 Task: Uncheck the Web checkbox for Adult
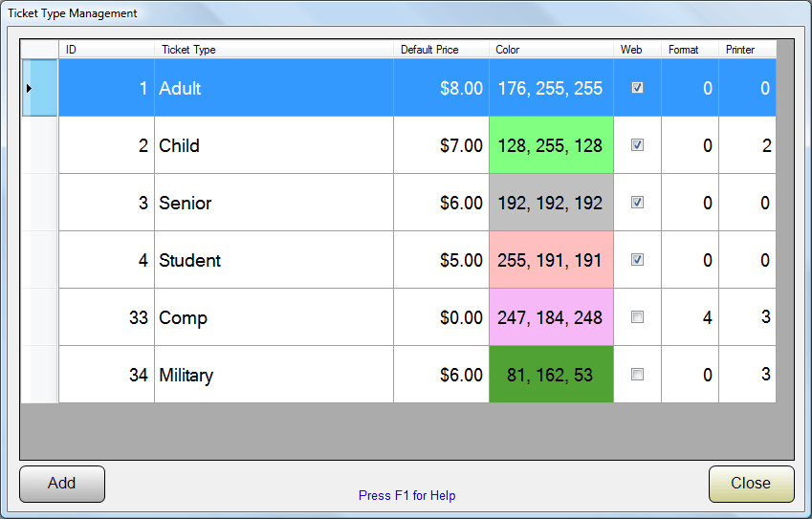click(637, 87)
